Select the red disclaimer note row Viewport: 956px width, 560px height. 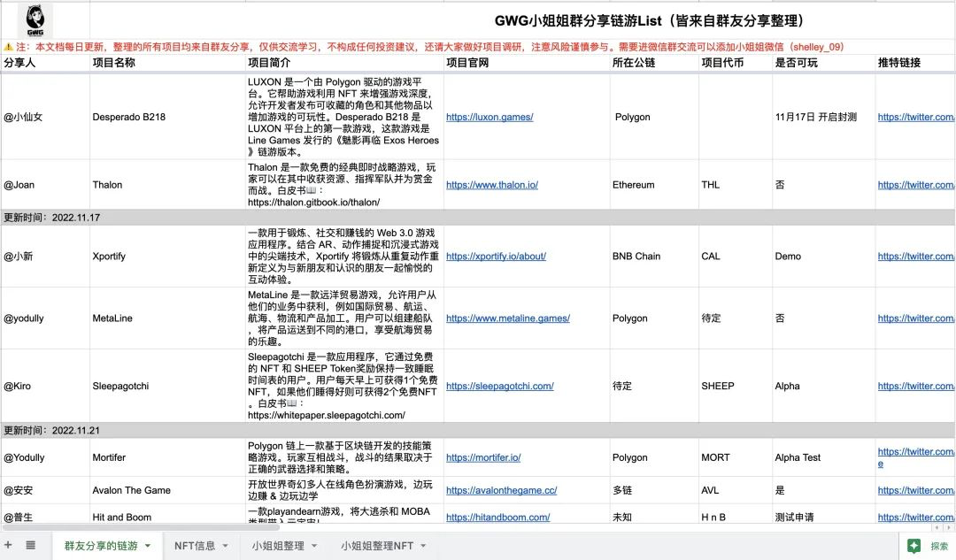pos(478,47)
